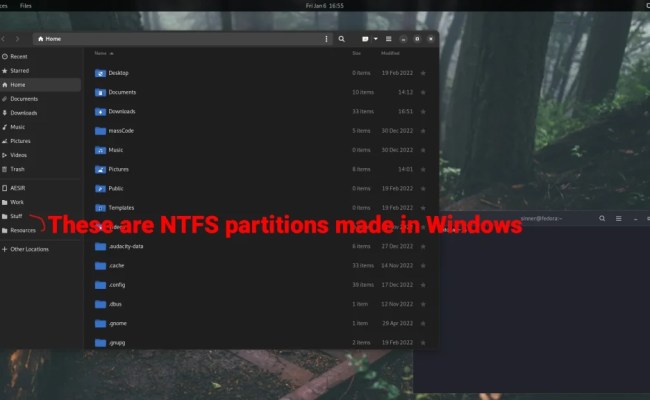Star the .cache folder
This screenshot has height=400, width=650.
coord(423,266)
